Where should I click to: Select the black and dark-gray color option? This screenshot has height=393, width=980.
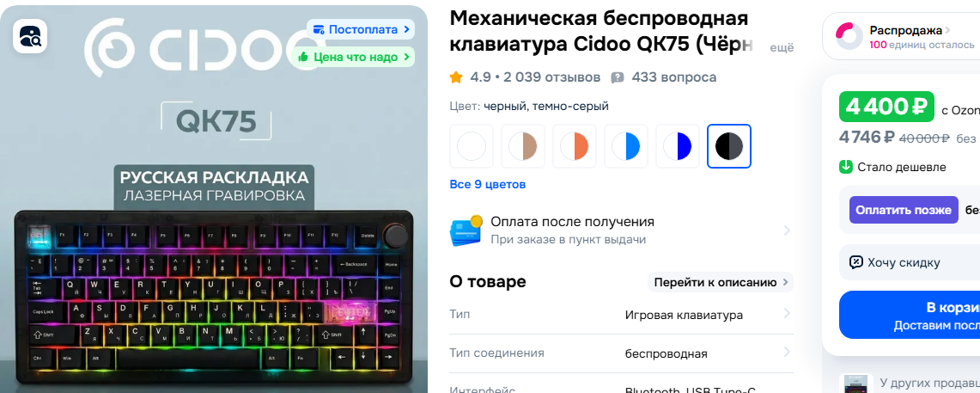(x=728, y=146)
